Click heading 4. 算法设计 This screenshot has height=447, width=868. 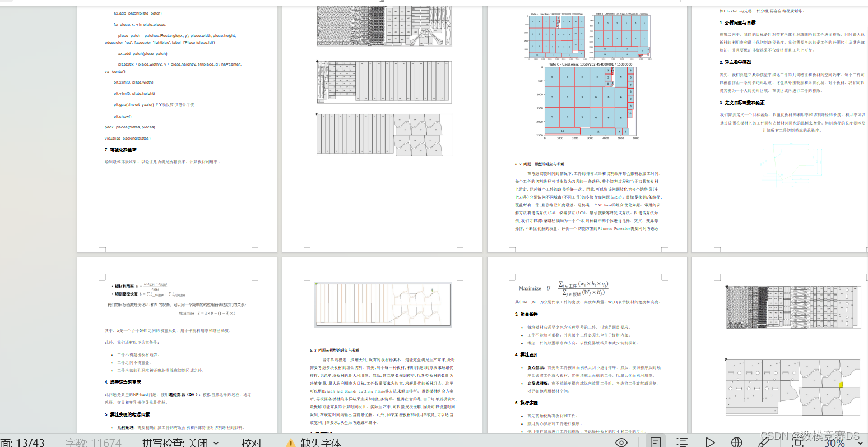click(x=526, y=354)
